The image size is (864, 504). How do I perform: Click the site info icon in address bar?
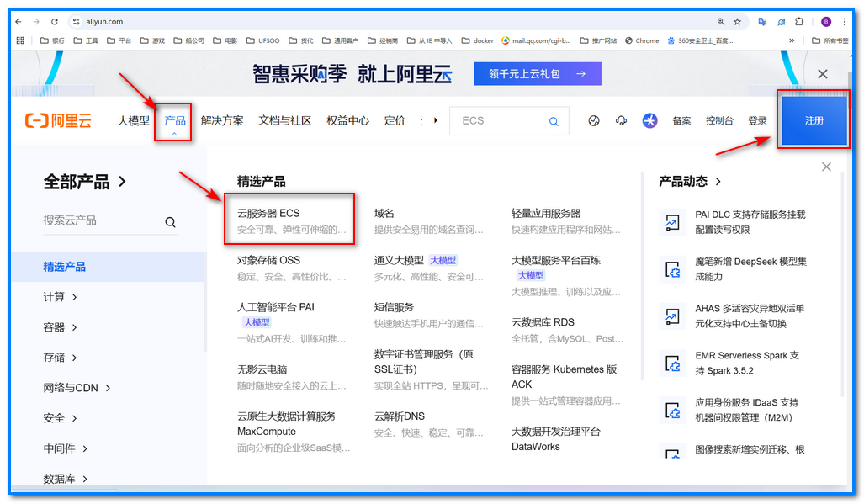pyautogui.click(x=77, y=22)
